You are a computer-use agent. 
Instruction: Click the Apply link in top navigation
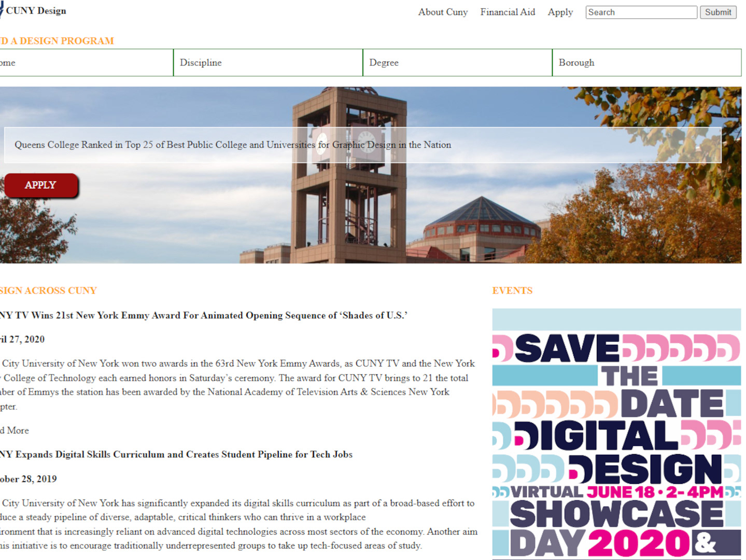click(560, 12)
